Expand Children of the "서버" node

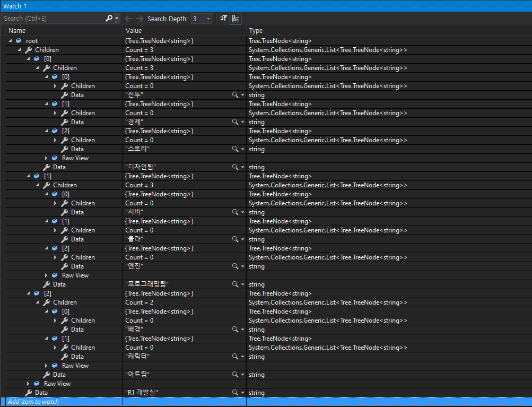coord(55,203)
